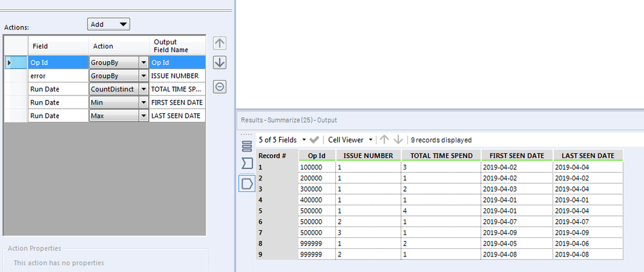644x272 pixels.
Task: Click LAST SEEN DATE column header
Action: coord(589,155)
